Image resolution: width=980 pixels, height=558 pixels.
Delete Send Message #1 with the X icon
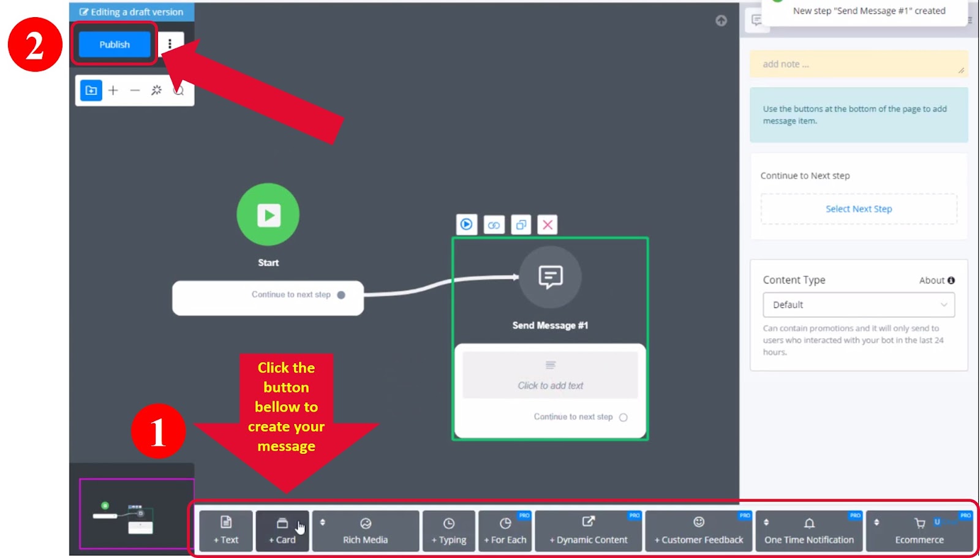tap(548, 225)
